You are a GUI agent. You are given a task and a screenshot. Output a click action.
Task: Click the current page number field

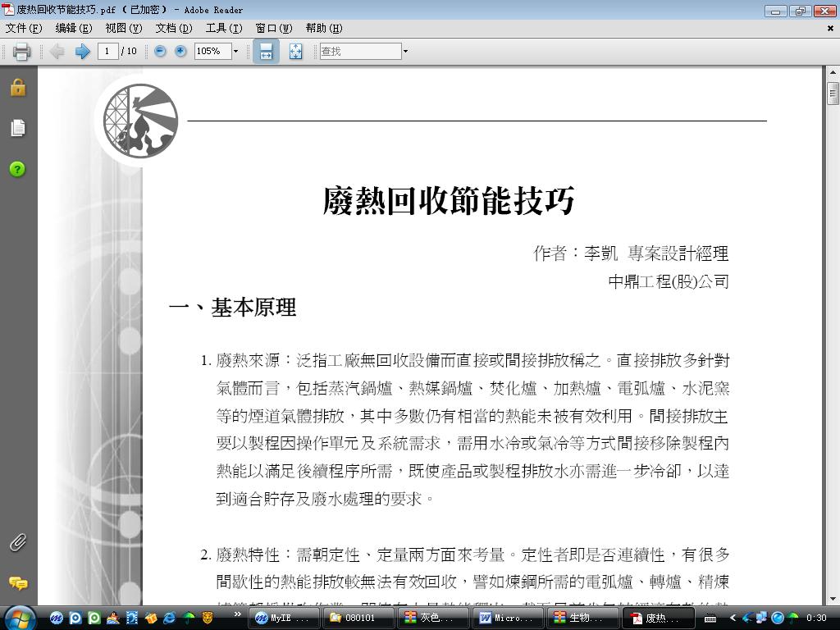click(107, 52)
